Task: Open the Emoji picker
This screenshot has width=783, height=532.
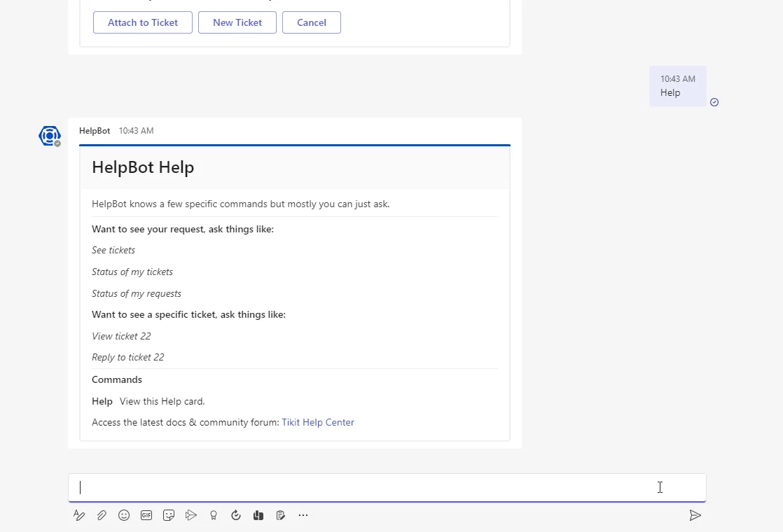Action: click(x=124, y=515)
